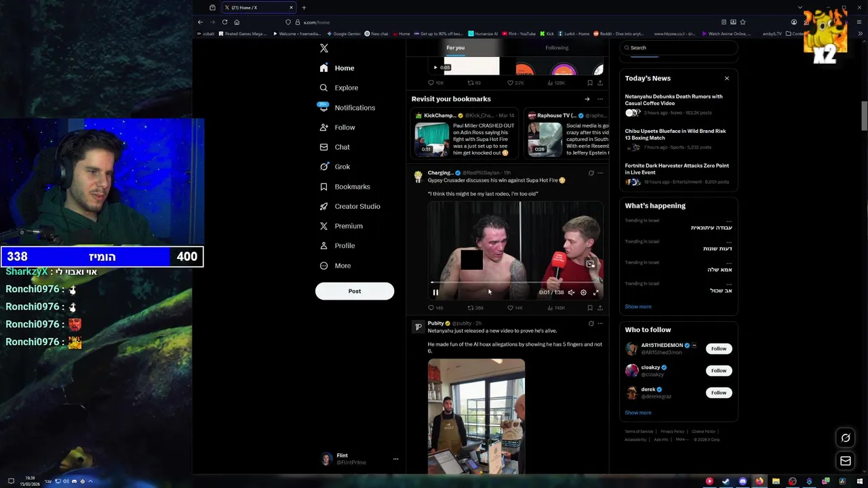
Task: Repost the top post with 93 reposts
Action: pyautogui.click(x=475, y=83)
